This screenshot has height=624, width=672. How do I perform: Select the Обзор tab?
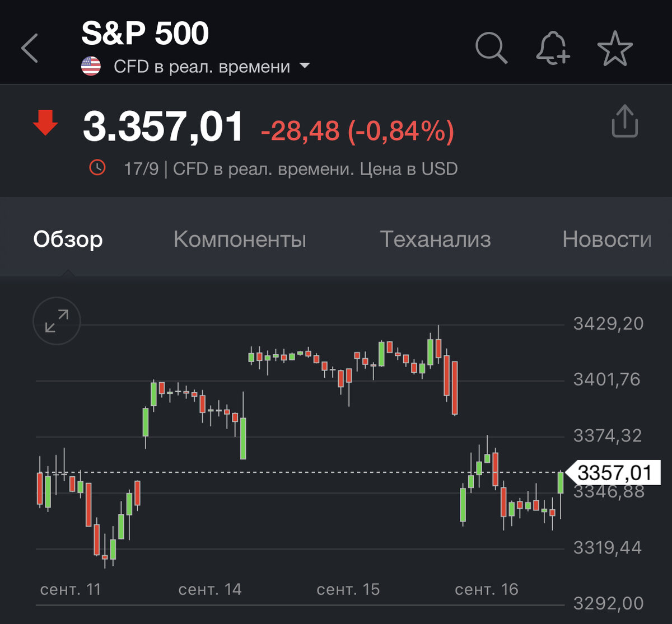[68, 239]
